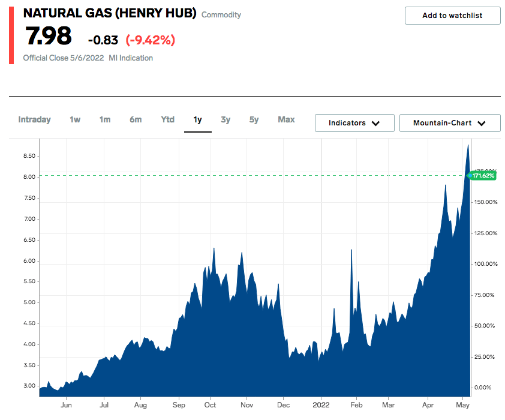Image resolution: width=505 pixels, height=420 pixels.
Task: Select the 1w timeframe
Action: coord(74,119)
